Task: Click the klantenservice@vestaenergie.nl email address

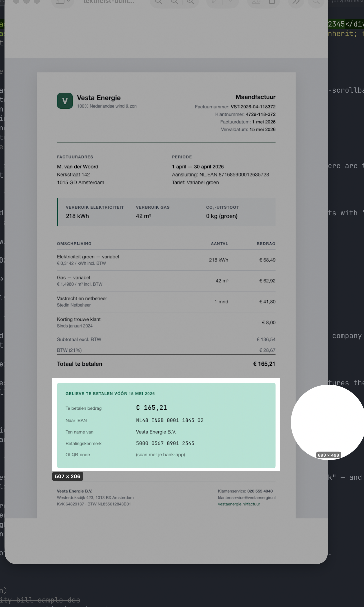Action: (x=246, y=497)
